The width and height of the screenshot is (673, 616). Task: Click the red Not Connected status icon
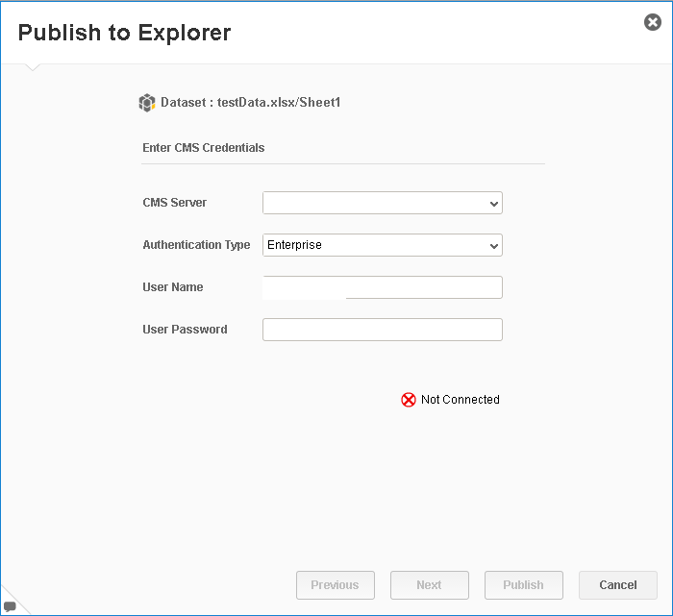(x=409, y=400)
